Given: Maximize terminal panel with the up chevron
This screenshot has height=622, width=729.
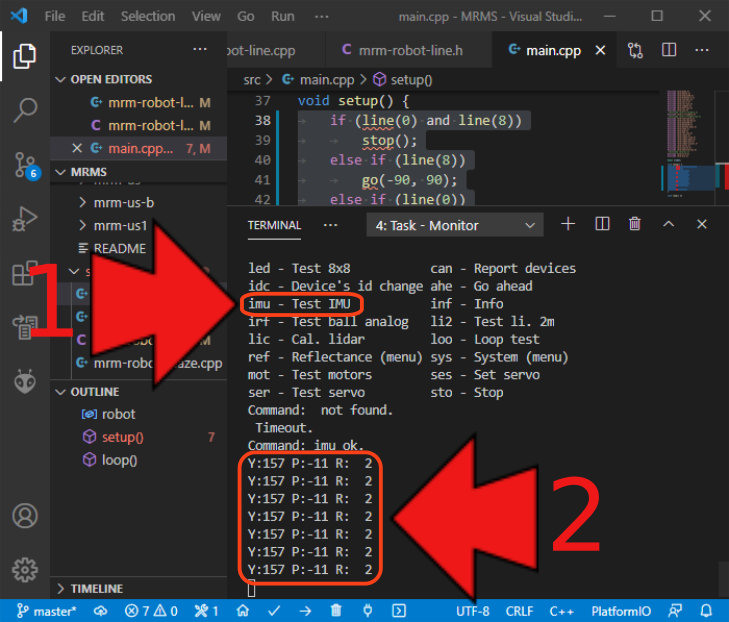Looking at the screenshot, I should tap(669, 225).
